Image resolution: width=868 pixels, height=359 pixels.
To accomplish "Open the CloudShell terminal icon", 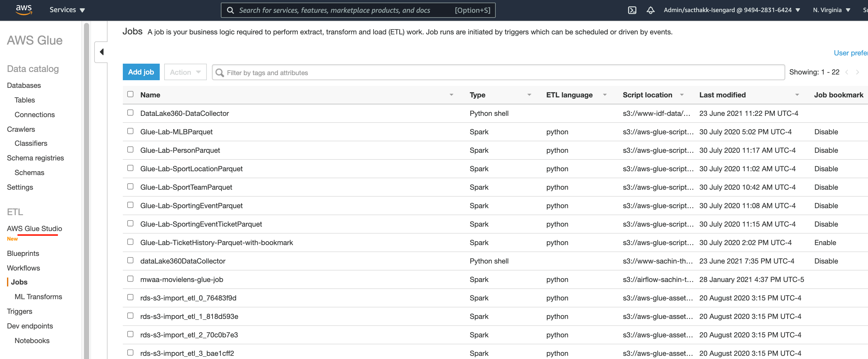I will coord(632,10).
